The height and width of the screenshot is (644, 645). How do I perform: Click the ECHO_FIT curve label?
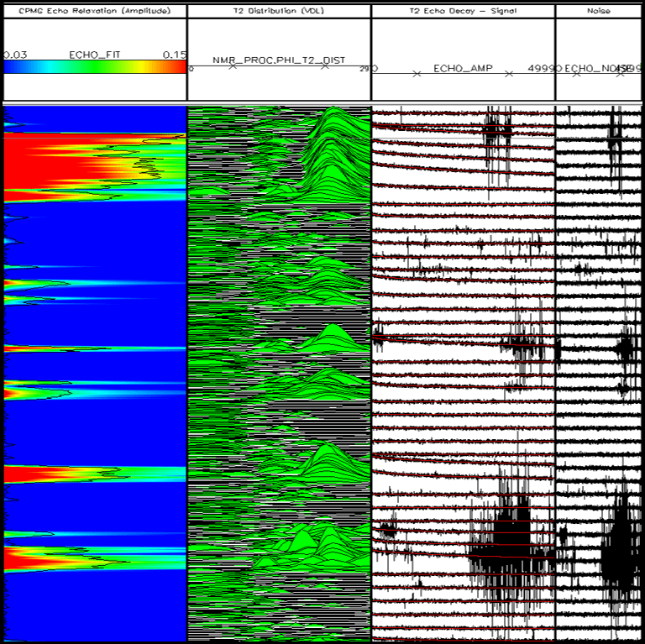coord(95,55)
